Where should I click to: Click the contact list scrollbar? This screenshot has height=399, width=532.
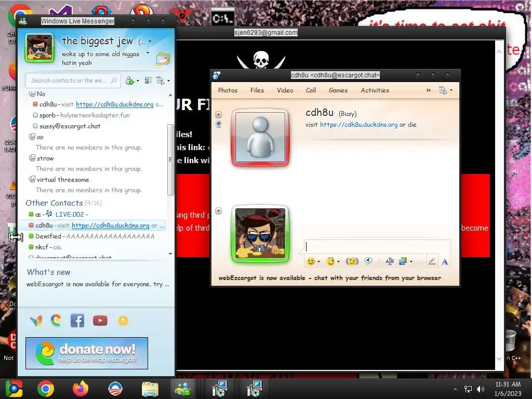point(170,159)
